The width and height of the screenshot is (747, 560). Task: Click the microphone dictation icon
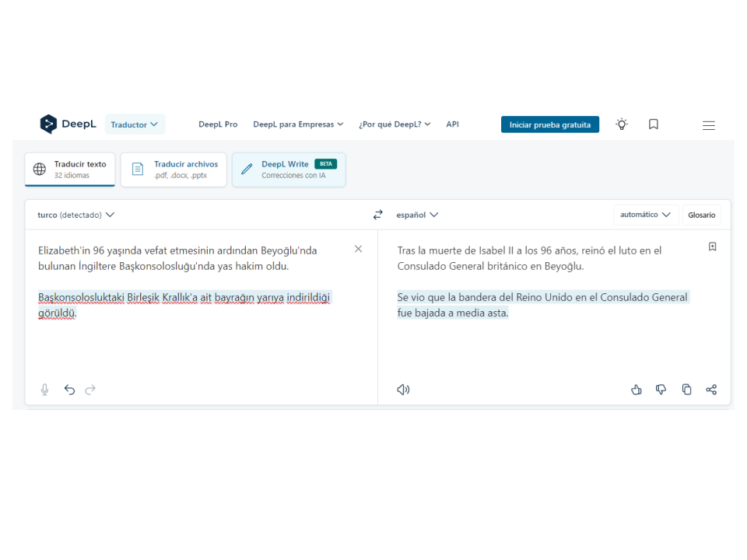coord(44,390)
